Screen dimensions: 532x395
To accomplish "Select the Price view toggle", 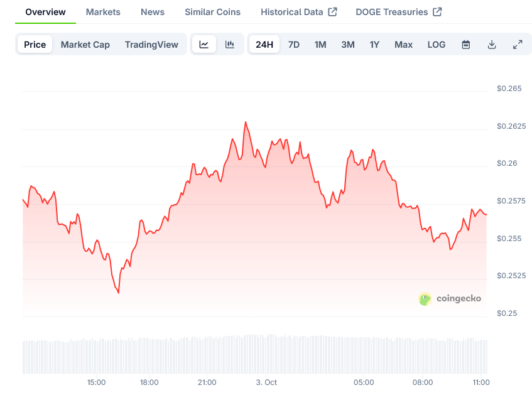I will tap(35, 45).
